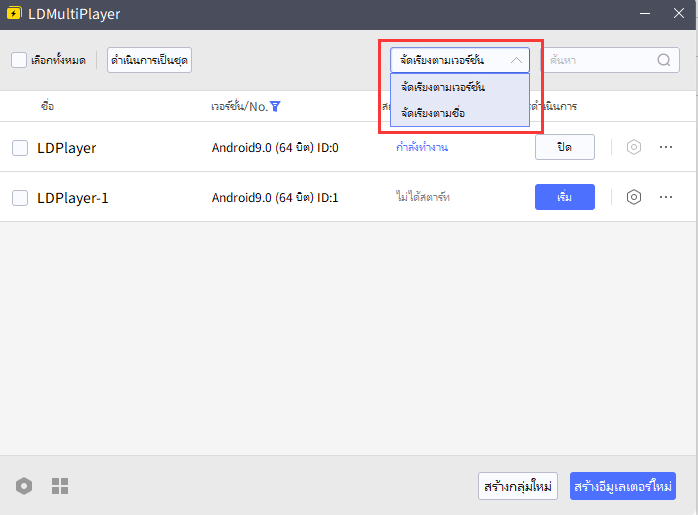Viewport: 698px width, 515px height.
Task: Open multiplayer settings hexagon at bottom left
Action: point(24,486)
